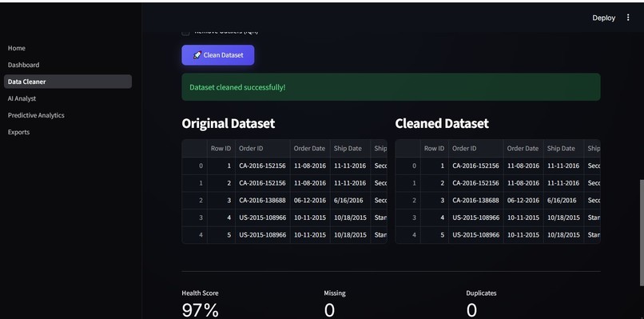Image resolution: width=644 pixels, height=319 pixels.
Task: Open the three-dot main menu icon
Action: tap(627, 18)
